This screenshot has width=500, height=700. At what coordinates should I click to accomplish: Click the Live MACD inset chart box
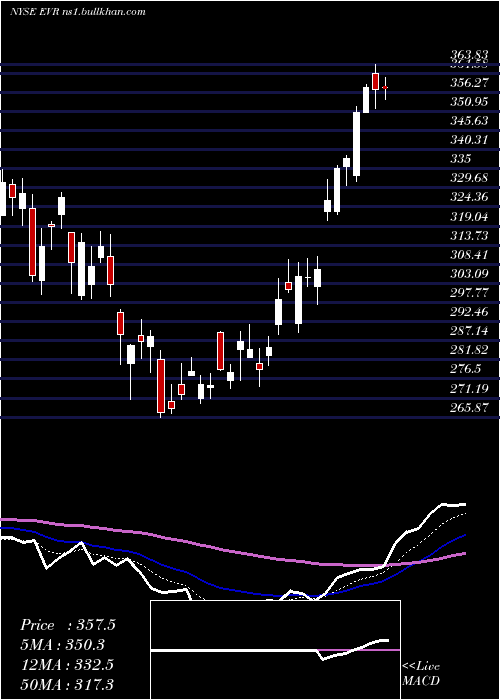click(x=275, y=650)
